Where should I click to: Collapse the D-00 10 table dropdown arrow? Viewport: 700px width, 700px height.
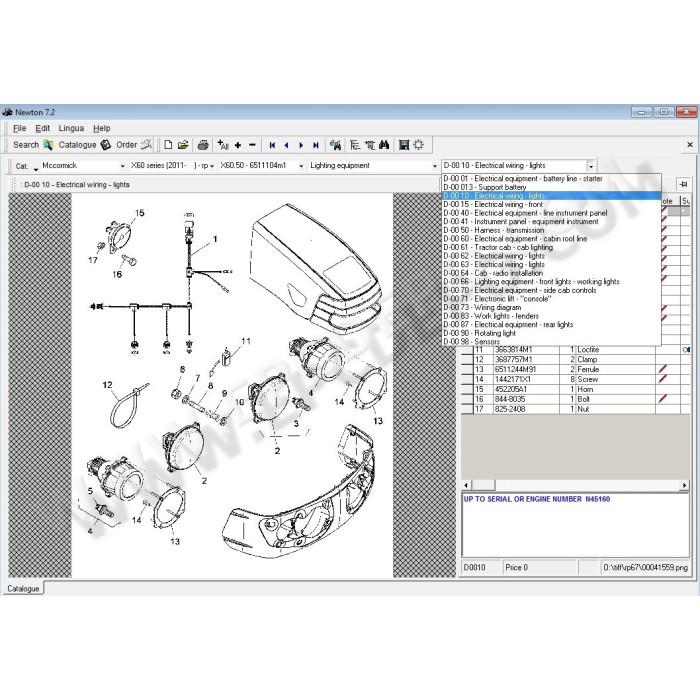[591, 166]
